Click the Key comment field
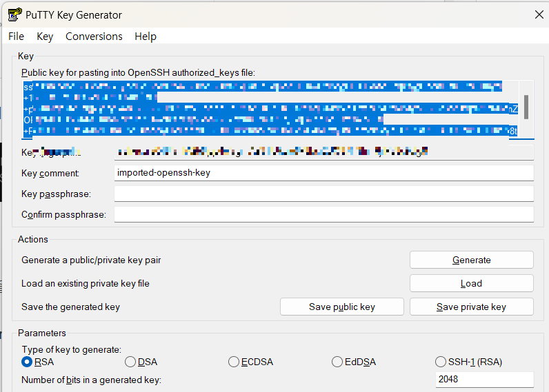 [324, 173]
